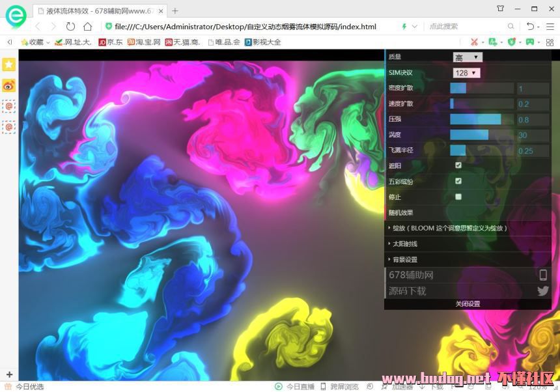This screenshot has height=392, width=560.
Task: Open the skin (shirt) icon in title bar
Action: (500, 8)
